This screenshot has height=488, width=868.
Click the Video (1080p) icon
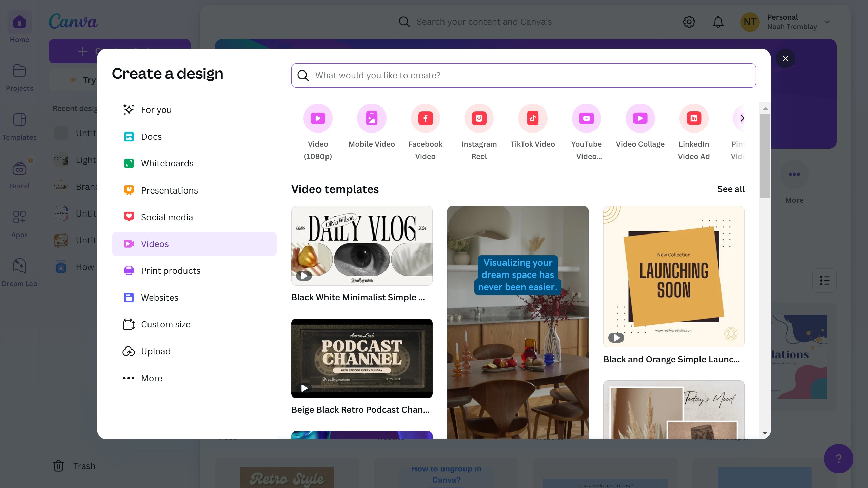318,118
